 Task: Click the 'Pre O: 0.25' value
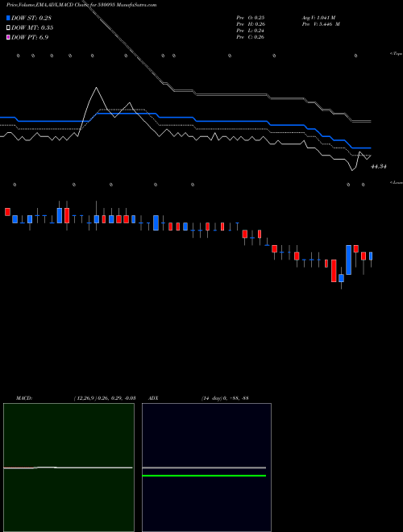251,18
